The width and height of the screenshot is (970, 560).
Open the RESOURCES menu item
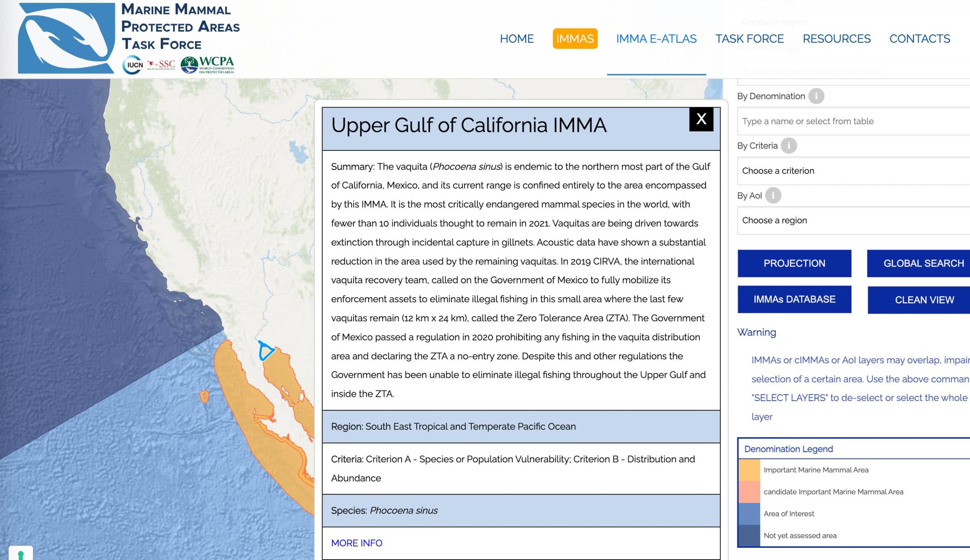click(x=837, y=39)
